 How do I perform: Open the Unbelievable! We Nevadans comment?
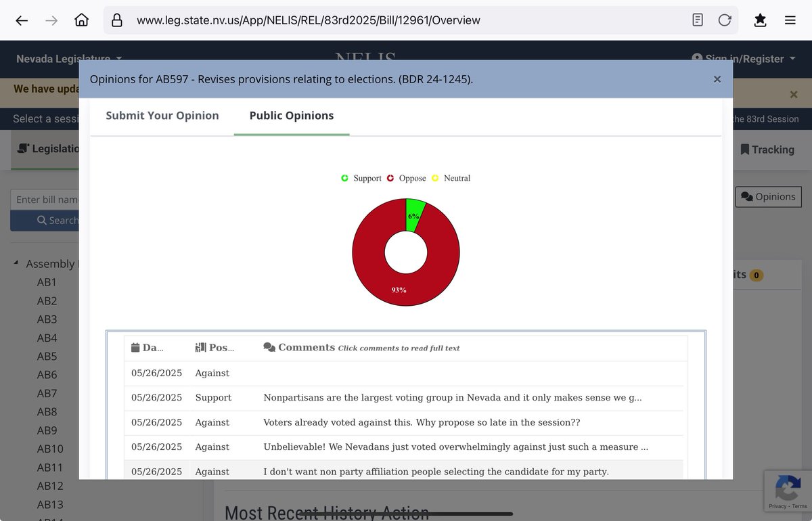[456, 447]
